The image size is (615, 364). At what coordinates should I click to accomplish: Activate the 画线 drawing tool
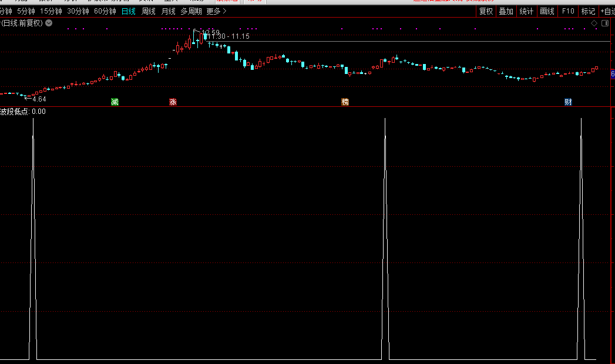pos(547,11)
